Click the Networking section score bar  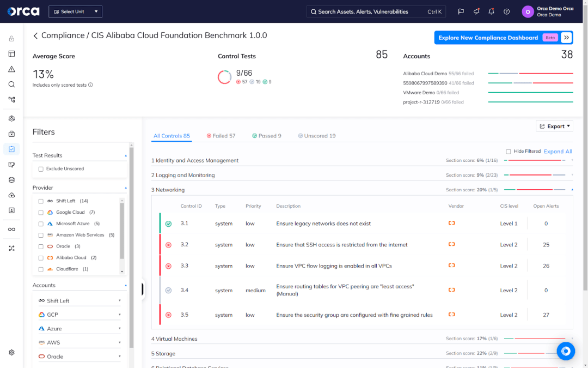click(x=535, y=190)
